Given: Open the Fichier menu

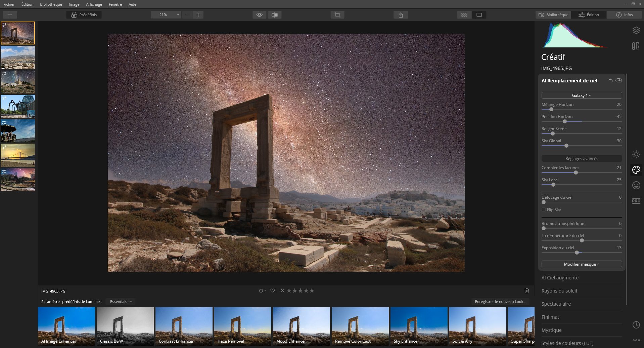Looking at the screenshot, I should 9,4.
